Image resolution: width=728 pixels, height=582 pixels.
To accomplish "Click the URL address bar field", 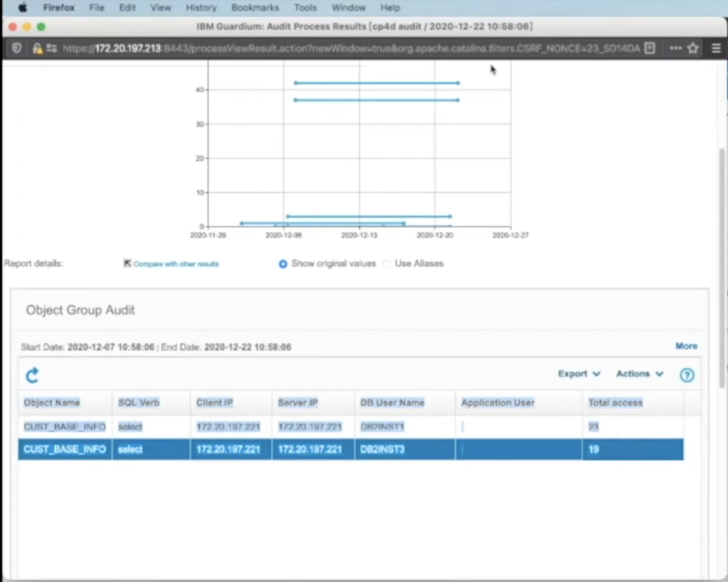I will tap(351, 48).
